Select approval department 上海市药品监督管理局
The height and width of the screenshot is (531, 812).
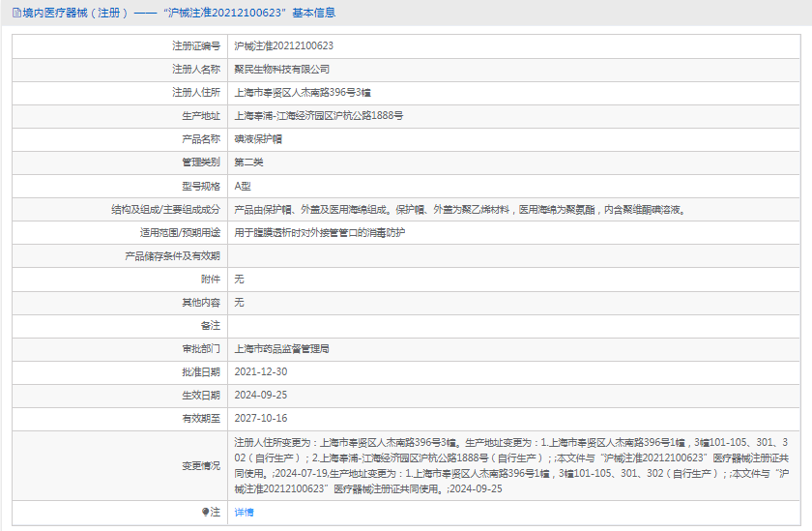click(x=281, y=349)
